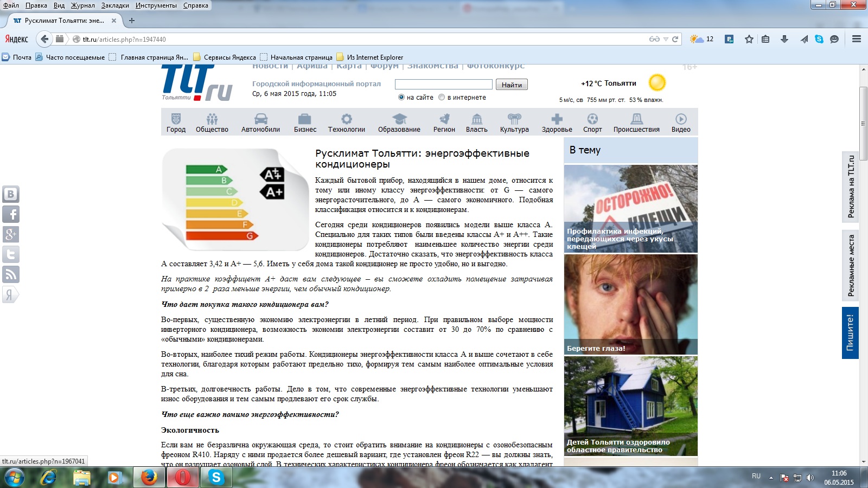Open the downloads arrow in toolbar
Image resolution: width=868 pixels, height=488 pixels.
(784, 39)
